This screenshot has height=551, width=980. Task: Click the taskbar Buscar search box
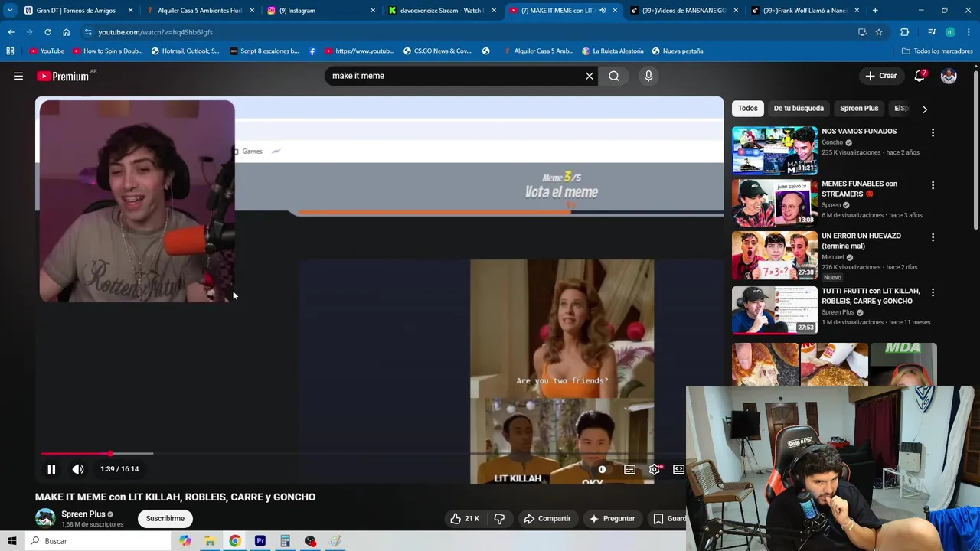pyautogui.click(x=98, y=541)
